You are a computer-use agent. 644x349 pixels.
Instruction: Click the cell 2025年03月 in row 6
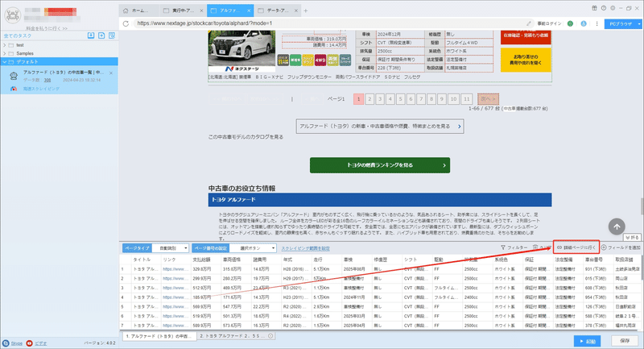click(356, 316)
